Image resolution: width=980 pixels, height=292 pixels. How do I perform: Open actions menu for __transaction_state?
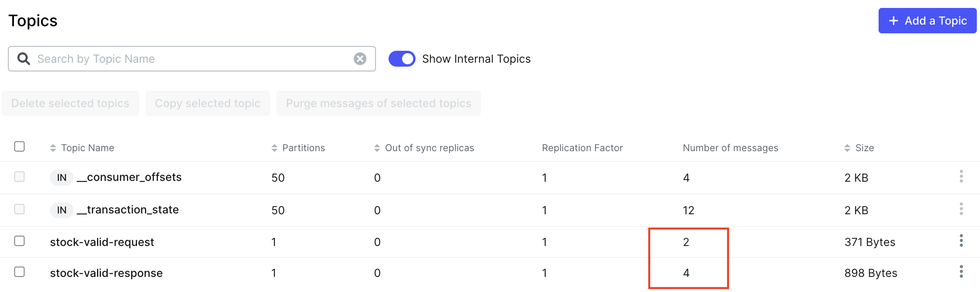[x=961, y=209]
